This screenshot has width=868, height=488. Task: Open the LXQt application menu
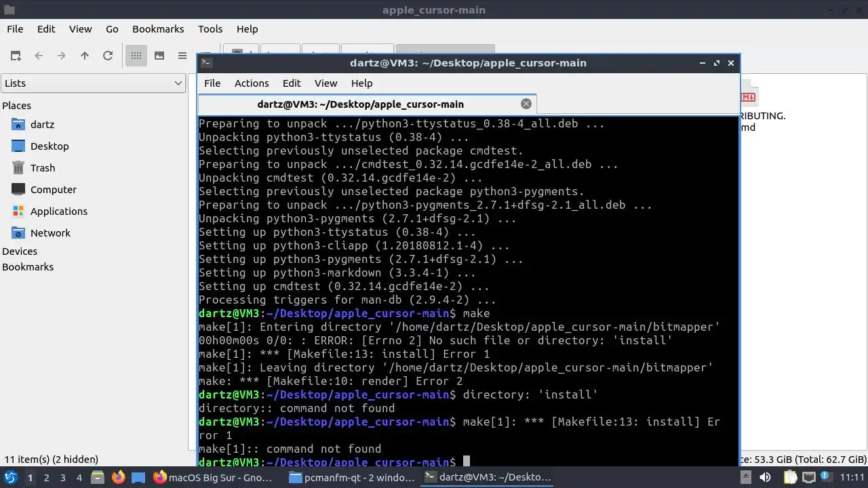10,477
